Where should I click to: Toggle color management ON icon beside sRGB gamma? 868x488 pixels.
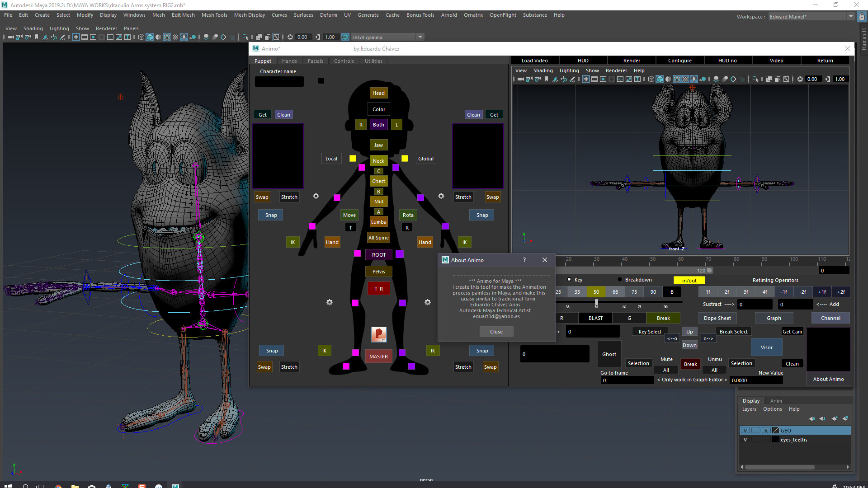345,37
